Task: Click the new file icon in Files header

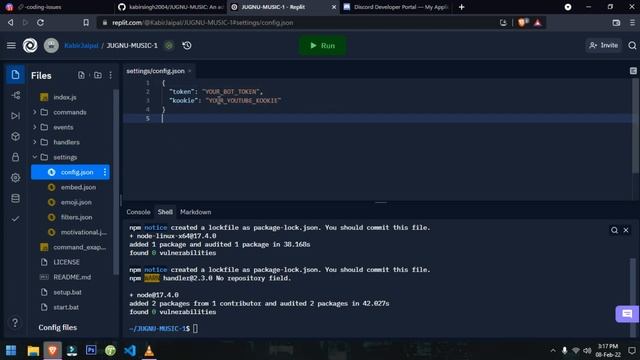Action: coord(81,75)
